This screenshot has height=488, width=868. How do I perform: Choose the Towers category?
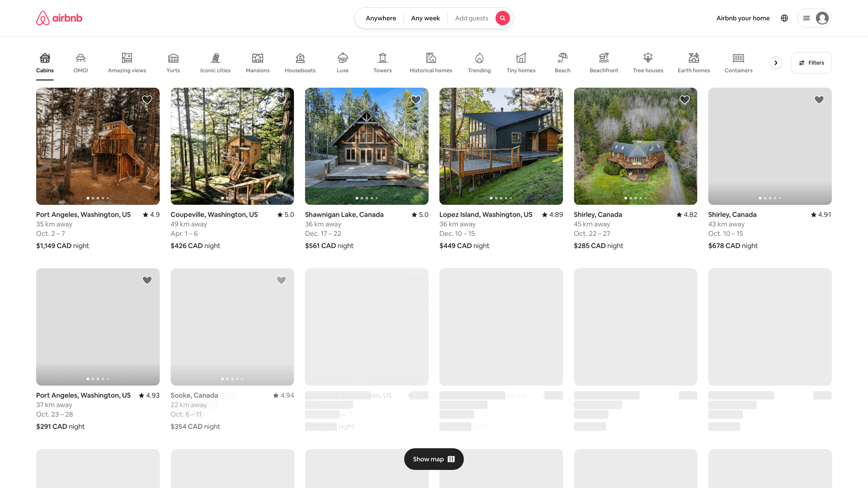[382, 63]
